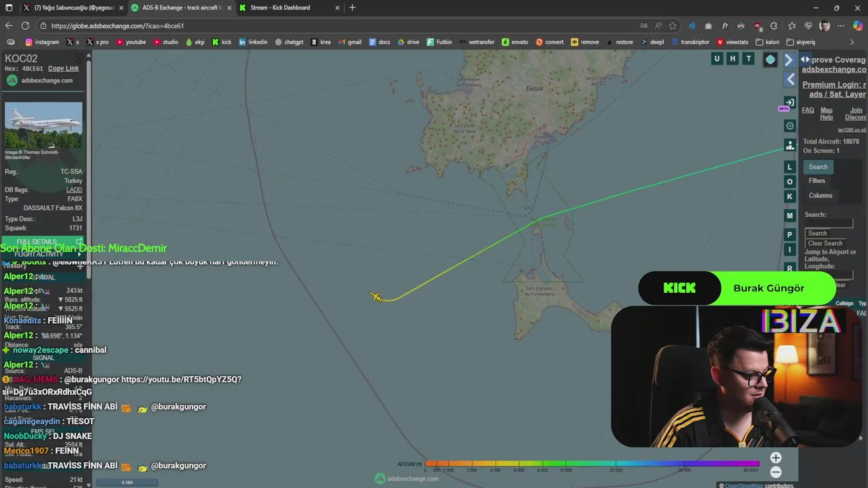Toggle the U map button
Image resolution: width=868 pixels, height=488 pixels.
tap(717, 59)
